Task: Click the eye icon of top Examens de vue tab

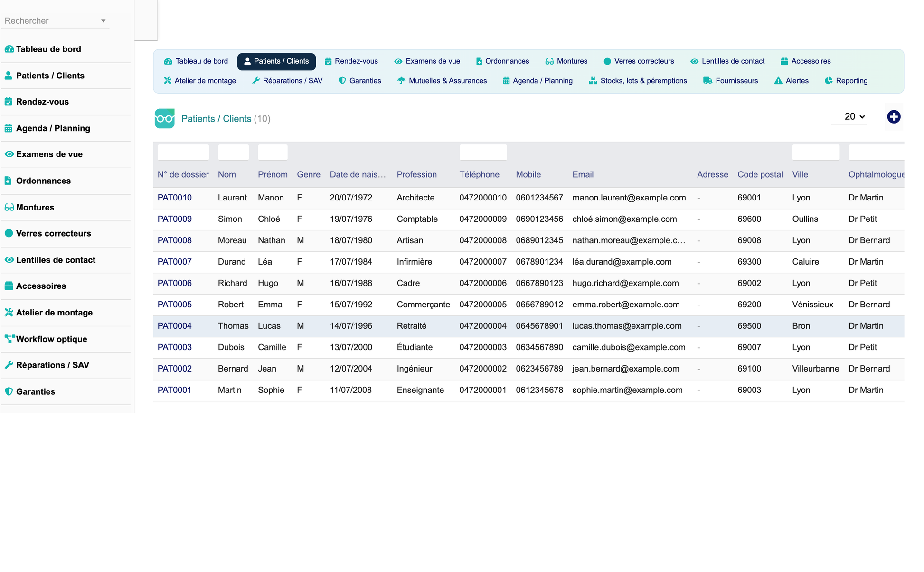Action: (398, 61)
